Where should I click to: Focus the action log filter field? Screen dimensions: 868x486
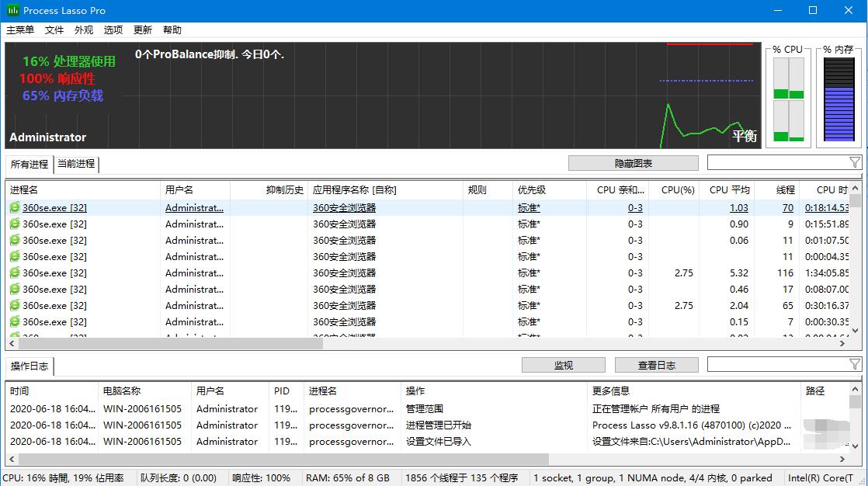[x=778, y=363]
